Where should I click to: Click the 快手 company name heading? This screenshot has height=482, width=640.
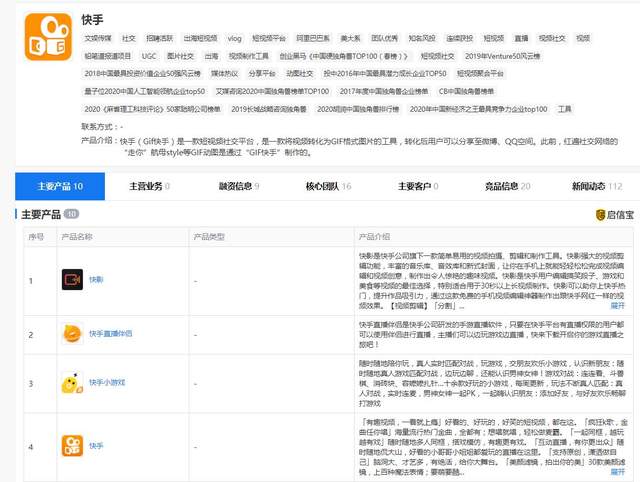92,20
